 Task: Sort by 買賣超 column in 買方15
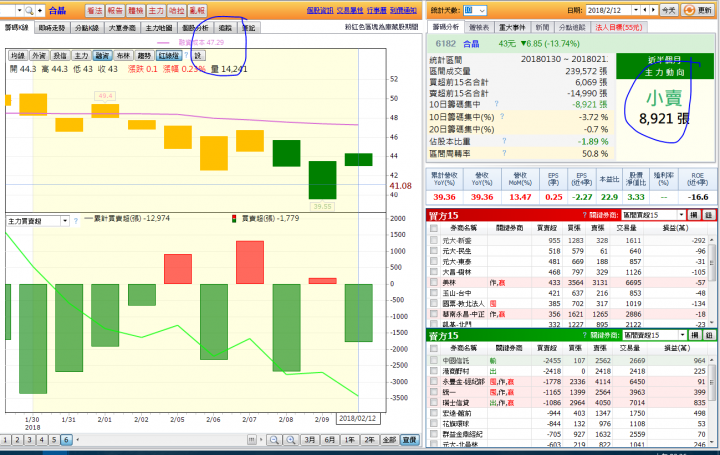tap(546, 228)
